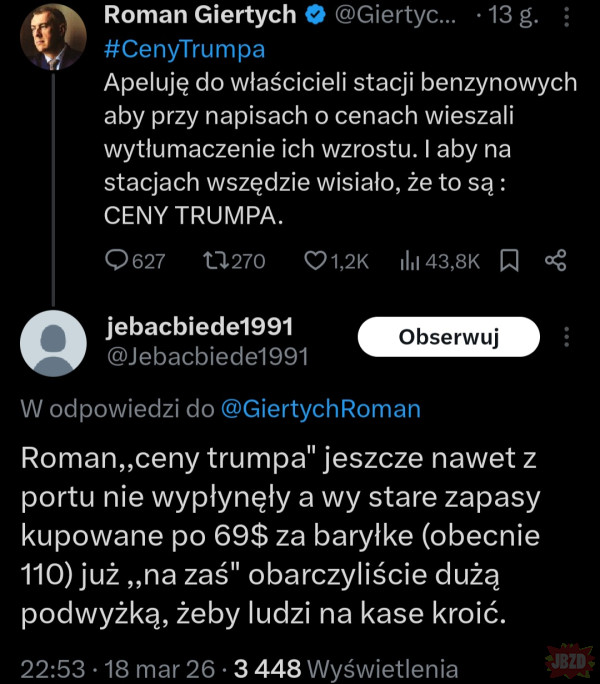600x684 pixels.
Task: Click the JBZD watermark logo
Action: [570, 663]
